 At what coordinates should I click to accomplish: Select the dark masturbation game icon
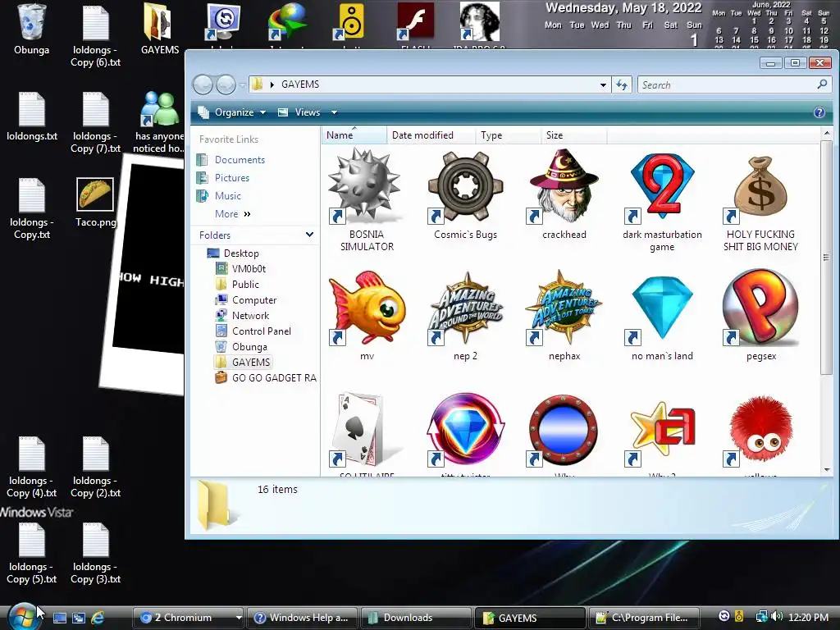pos(662,186)
